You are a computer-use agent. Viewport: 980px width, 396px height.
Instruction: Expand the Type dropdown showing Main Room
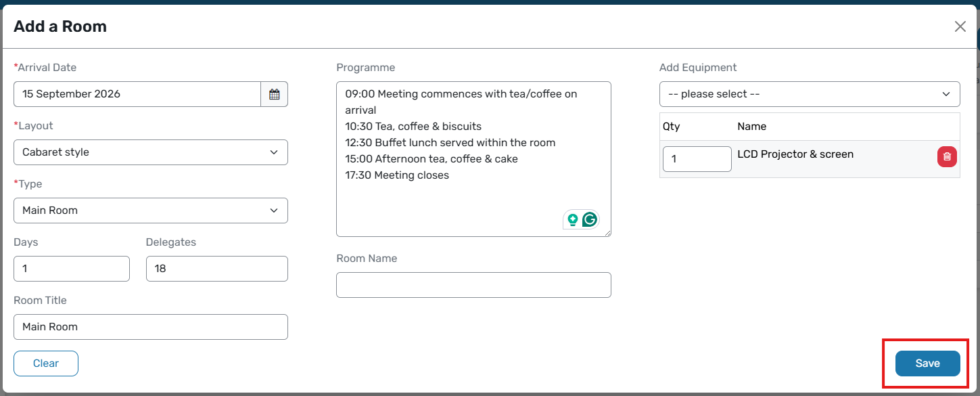(x=151, y=211)
